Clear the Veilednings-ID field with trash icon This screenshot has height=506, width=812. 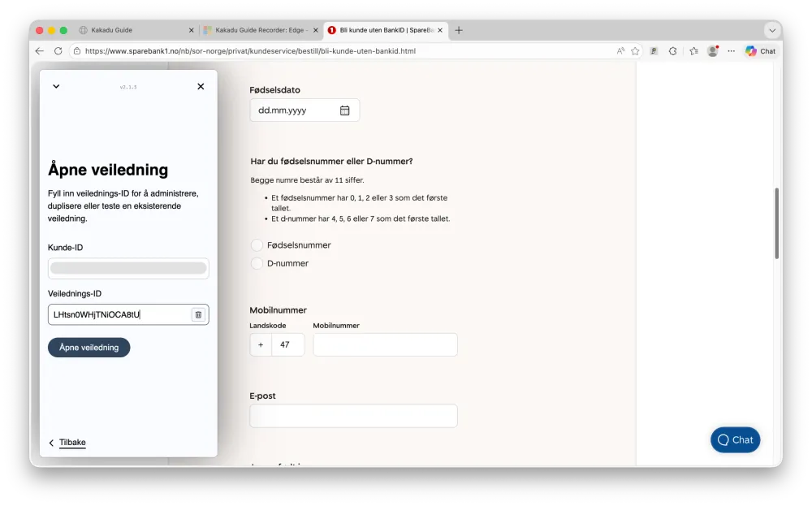(198, 314)
